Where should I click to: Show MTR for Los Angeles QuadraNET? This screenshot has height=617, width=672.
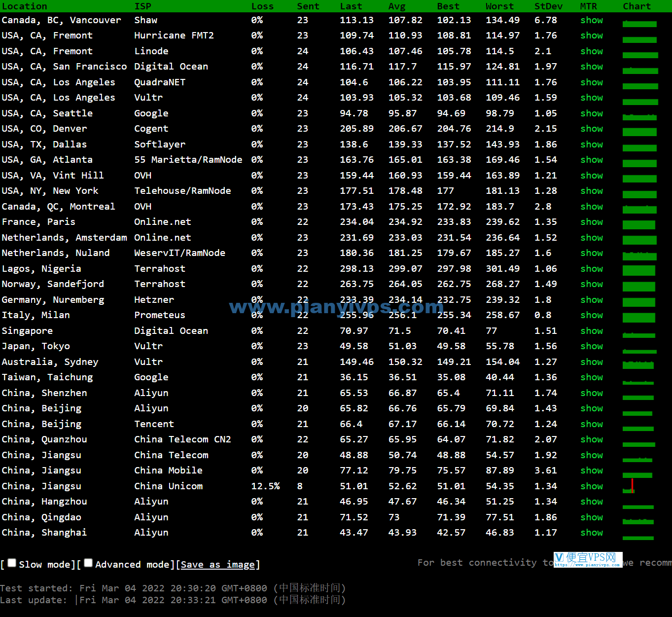pyautogui.click(x=592, y=82)
